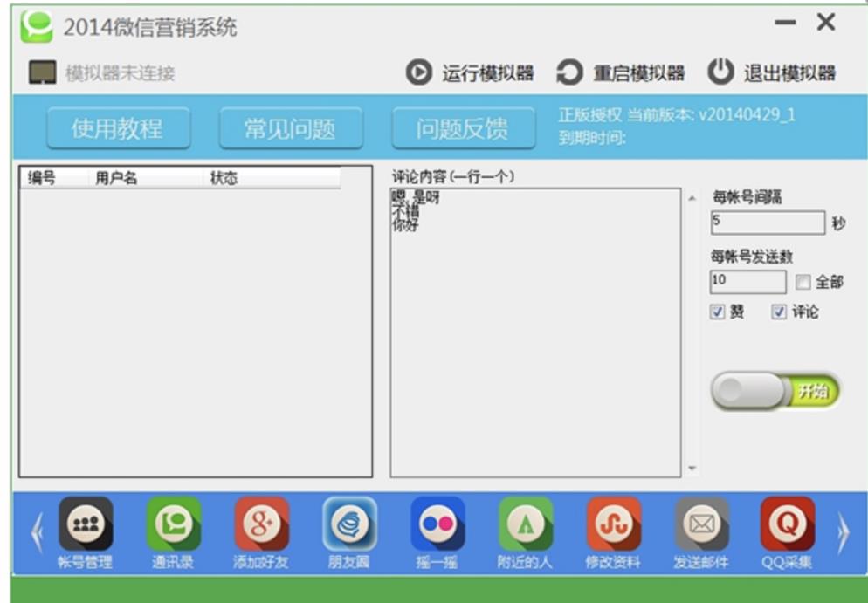The width and height of the screenshot is (868, 603).
Task: Click the right arrow of the bottom toolbar
Action: tap(843, 532)
